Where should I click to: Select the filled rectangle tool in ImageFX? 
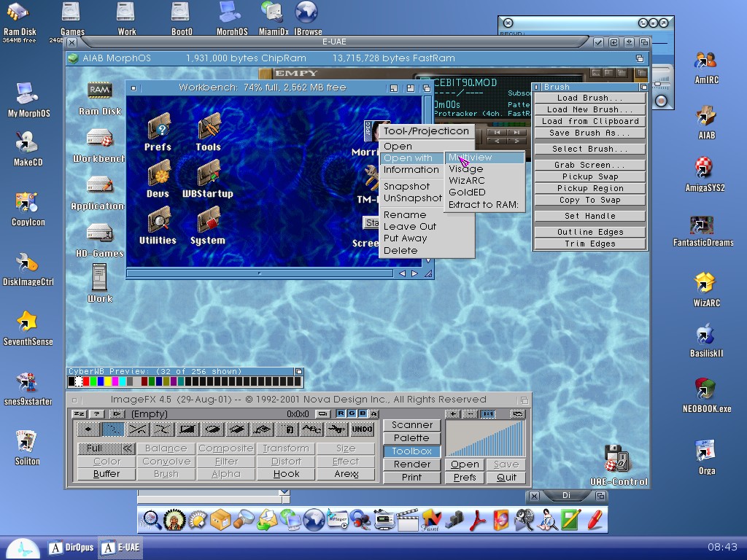click(x=187, y=429)
